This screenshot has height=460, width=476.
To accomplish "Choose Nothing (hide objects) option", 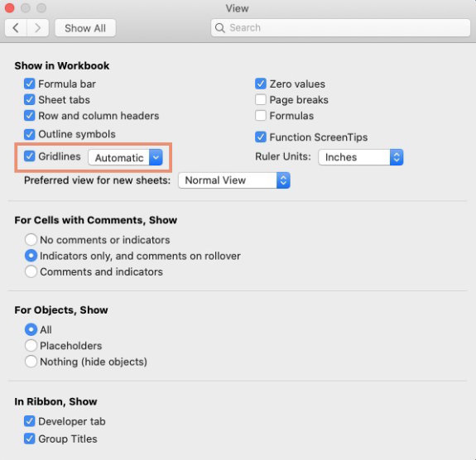I will [31, 362].
